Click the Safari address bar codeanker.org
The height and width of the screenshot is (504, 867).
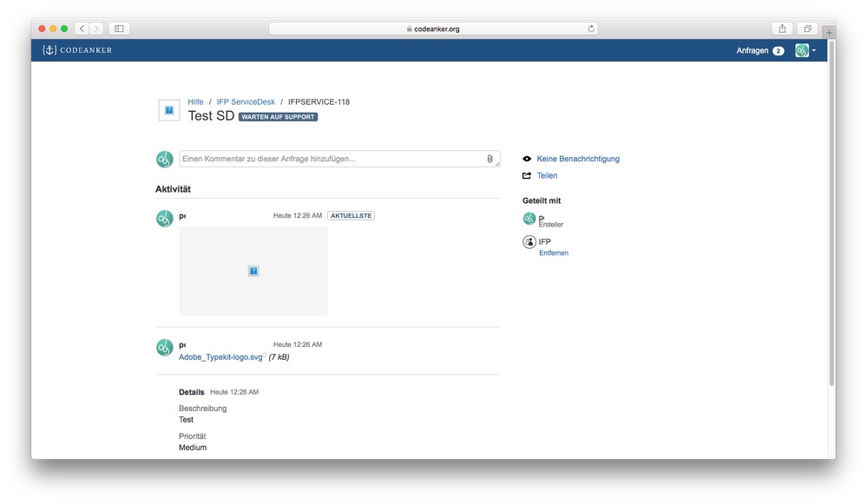[433, 29]
